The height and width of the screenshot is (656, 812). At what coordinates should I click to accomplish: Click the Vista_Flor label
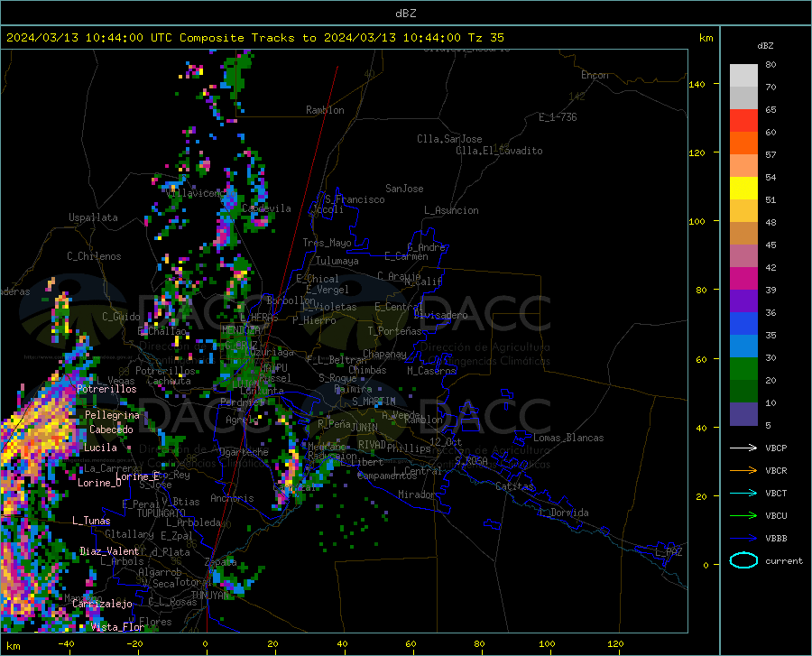(117, 627)
